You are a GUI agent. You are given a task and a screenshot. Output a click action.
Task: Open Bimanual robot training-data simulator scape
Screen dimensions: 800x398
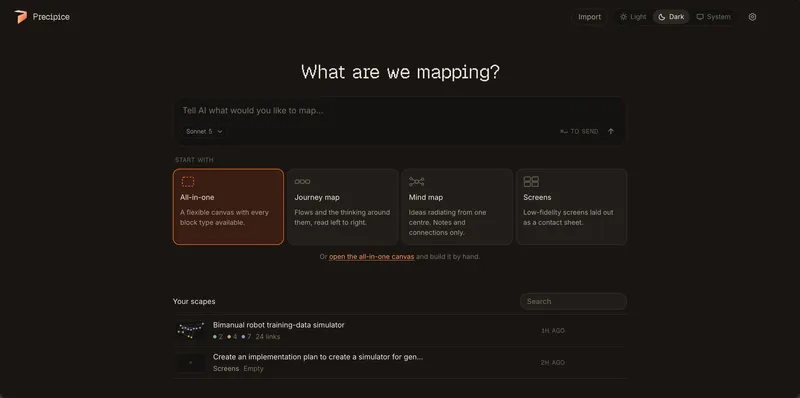tap(399, 331)
